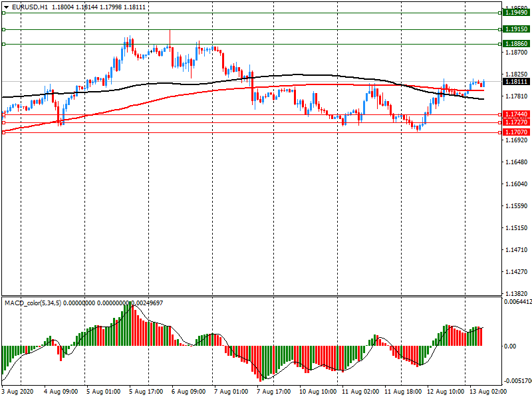The width and height of the screenshot is (532, 399).
Task: Click the 1.16480 price scale value
Action: tap(517, 162)
